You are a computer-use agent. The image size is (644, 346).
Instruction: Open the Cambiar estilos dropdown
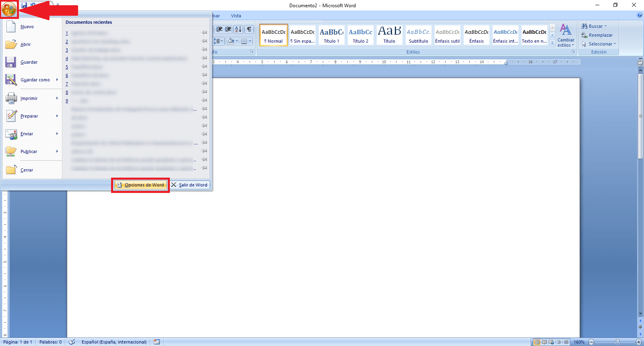[x=566, y=35]
